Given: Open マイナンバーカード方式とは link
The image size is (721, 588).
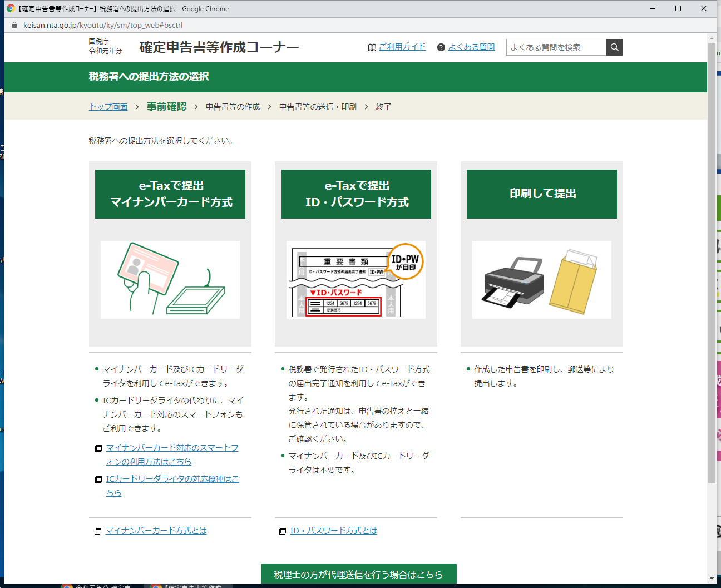Looking at the screenshot, I should point(156,531).
